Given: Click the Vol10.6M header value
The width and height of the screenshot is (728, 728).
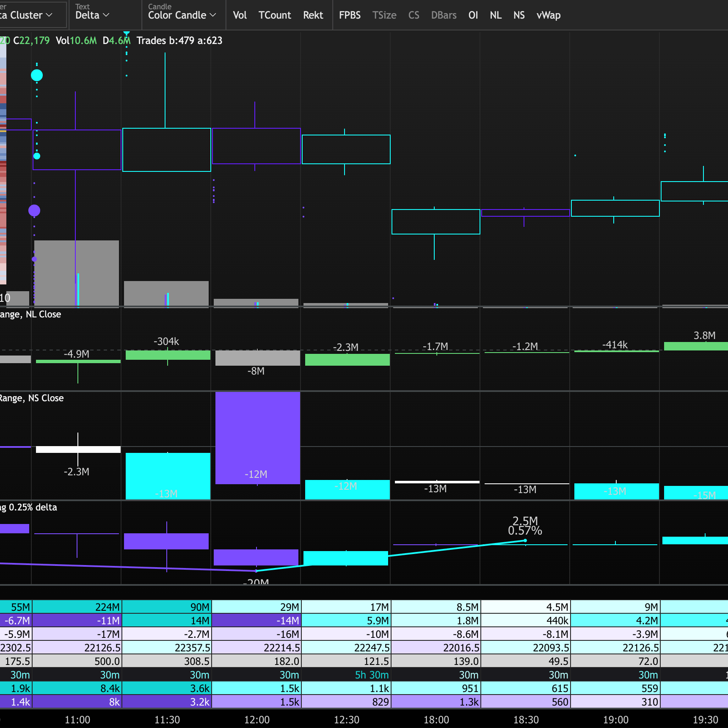Looking at the screenshot, I should pyautogui.click(x=76, y=41).
